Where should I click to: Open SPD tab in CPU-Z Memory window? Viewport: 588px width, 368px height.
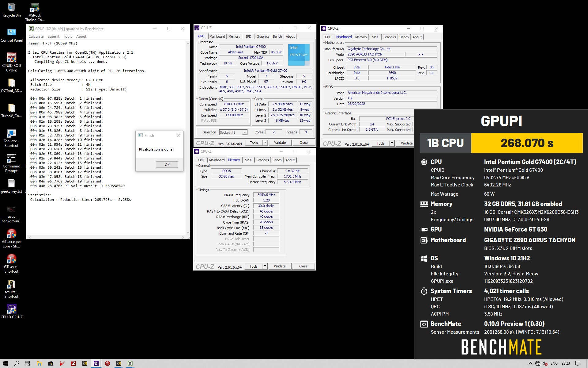(248, 160)
